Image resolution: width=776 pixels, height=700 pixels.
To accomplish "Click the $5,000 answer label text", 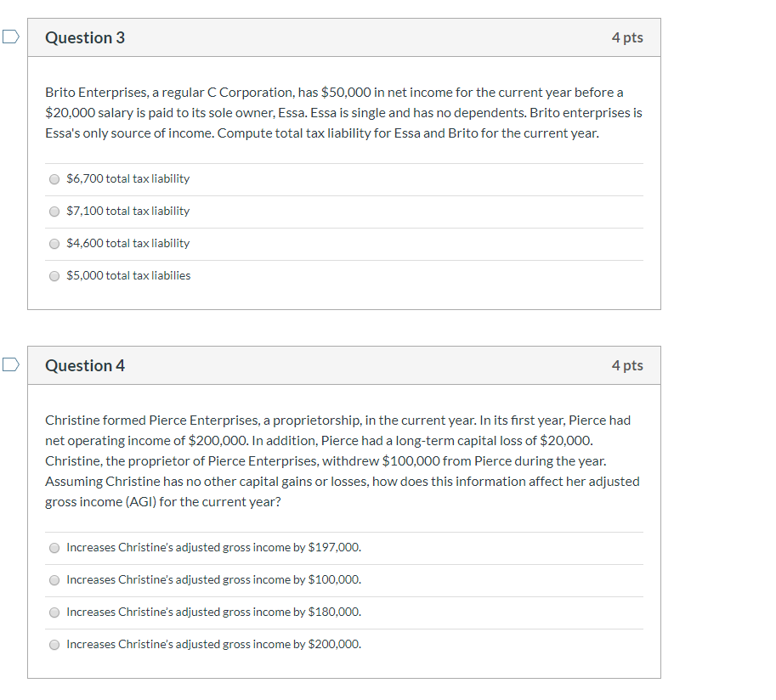I will click(128, 275).
